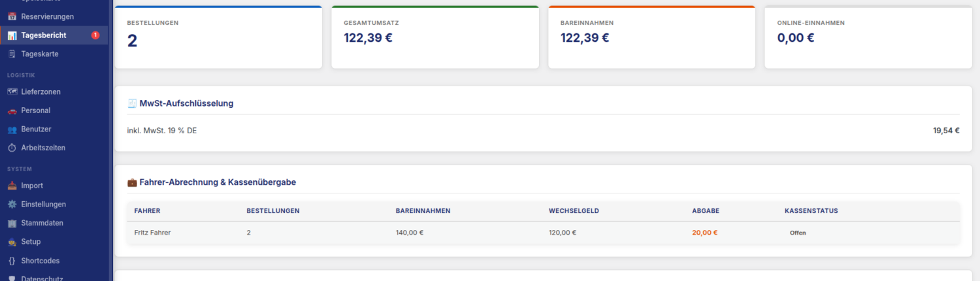Click the Fahrer-Abrechnung & Kassenübergabe heading
Screen dimensions: 980x281
point(218,182)
